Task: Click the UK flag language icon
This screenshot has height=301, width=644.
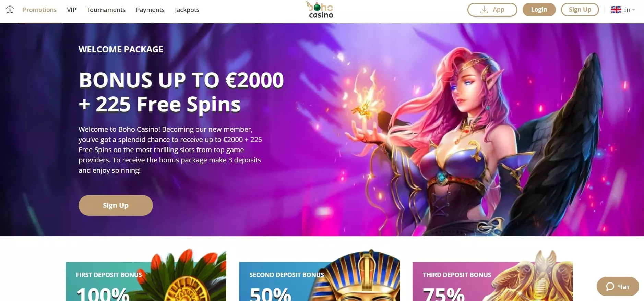Action: point(616,10)
